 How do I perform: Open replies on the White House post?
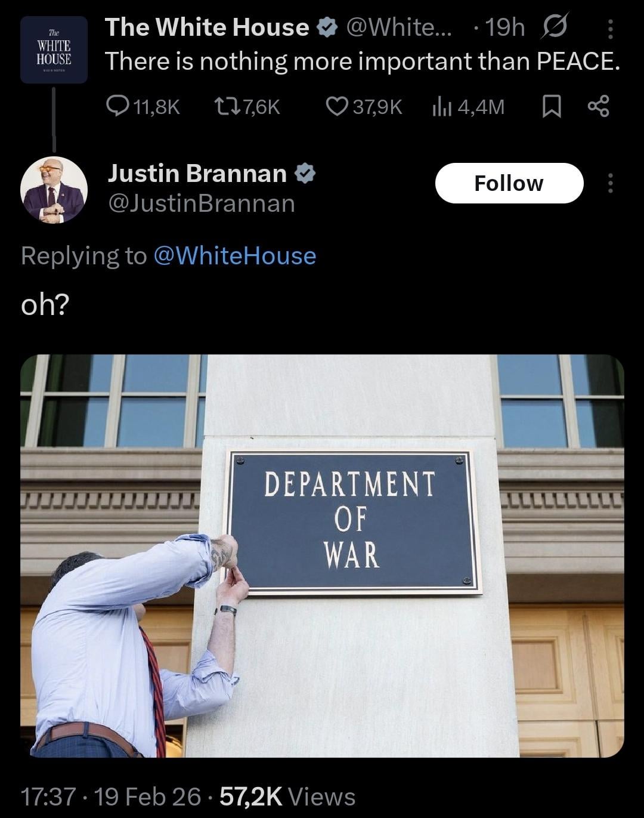coord(143,107)
